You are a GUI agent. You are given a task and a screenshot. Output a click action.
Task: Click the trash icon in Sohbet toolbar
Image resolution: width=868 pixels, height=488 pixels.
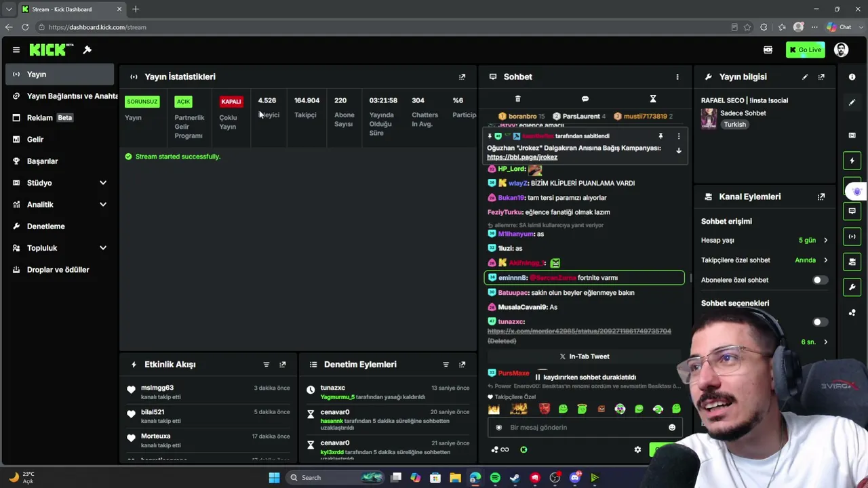[517, 99]
